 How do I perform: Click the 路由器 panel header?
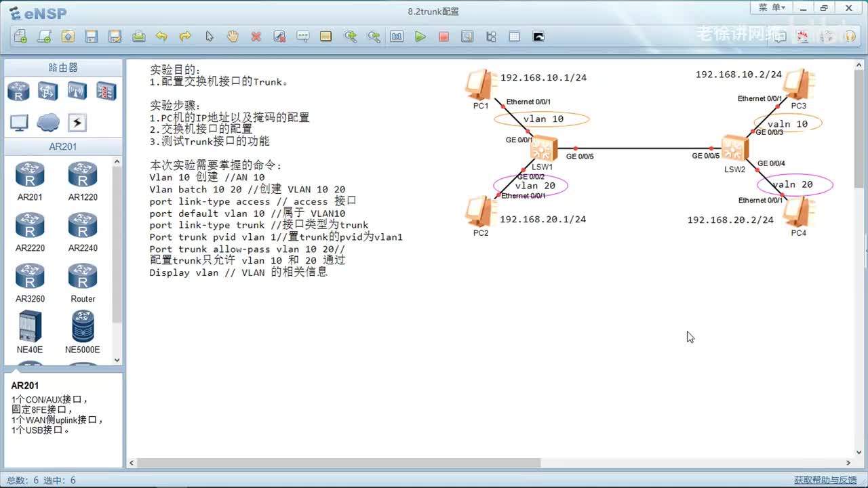[x=63, y=68]
